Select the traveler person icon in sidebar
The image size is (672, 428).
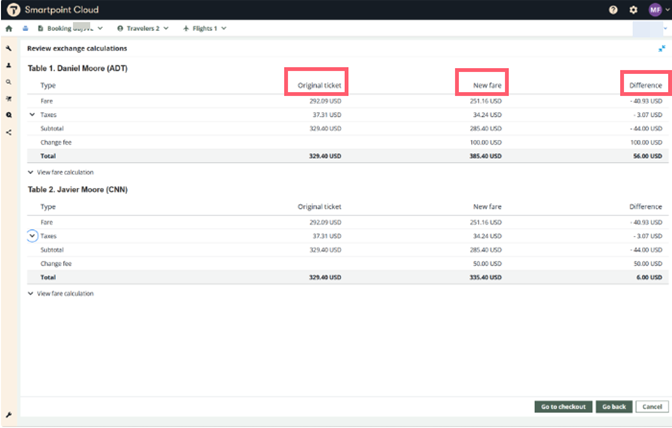[9, 65]
